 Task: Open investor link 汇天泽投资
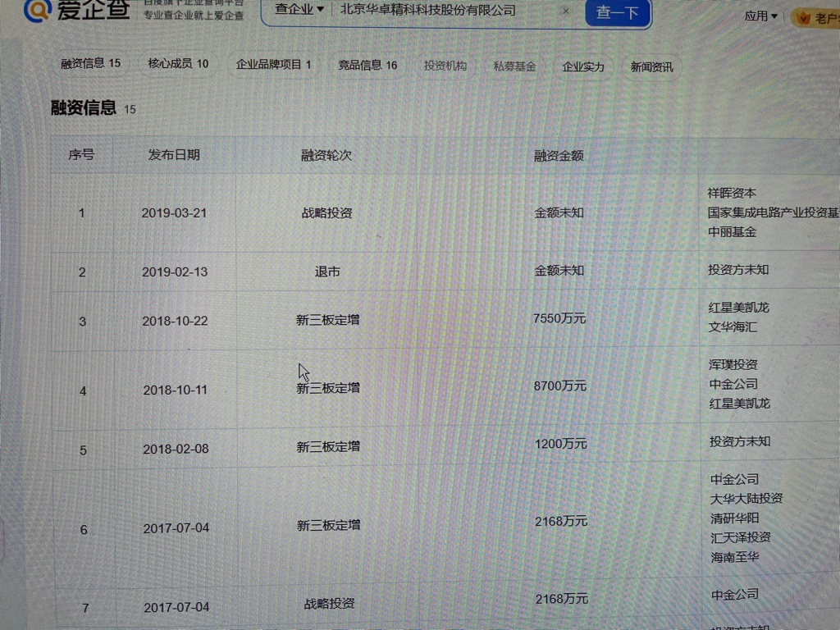[x=741, y=538]
